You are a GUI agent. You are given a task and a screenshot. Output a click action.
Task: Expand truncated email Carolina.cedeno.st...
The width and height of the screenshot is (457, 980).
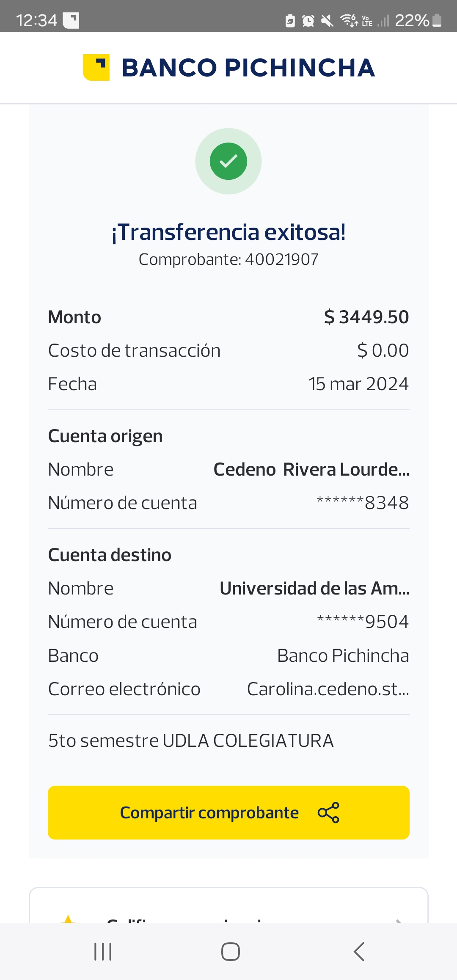point(328,689)
